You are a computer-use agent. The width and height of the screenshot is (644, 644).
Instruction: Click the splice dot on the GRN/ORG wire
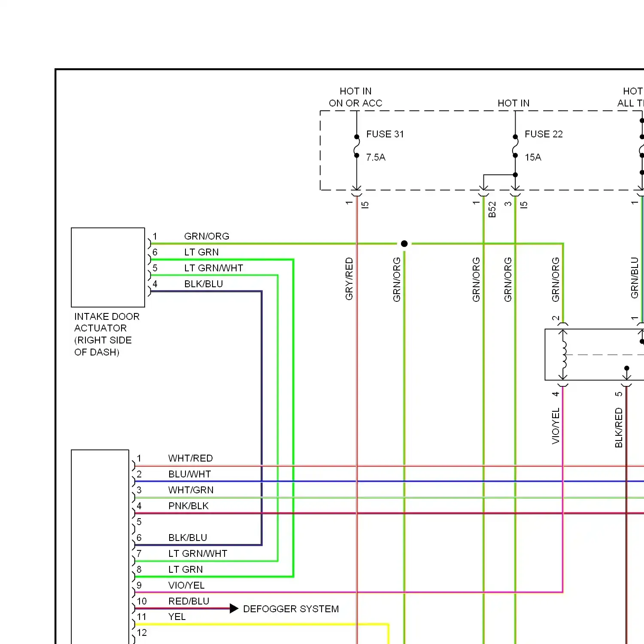[x=404, y=243]
